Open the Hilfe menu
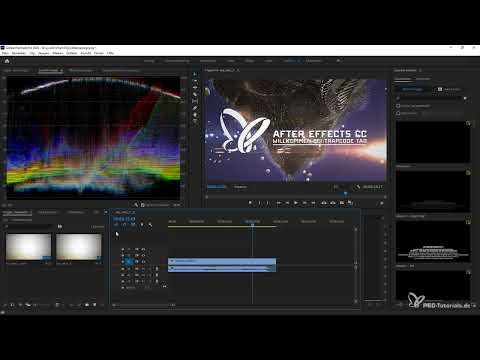This screenshot has width=480, height=360. coord(110,53)
